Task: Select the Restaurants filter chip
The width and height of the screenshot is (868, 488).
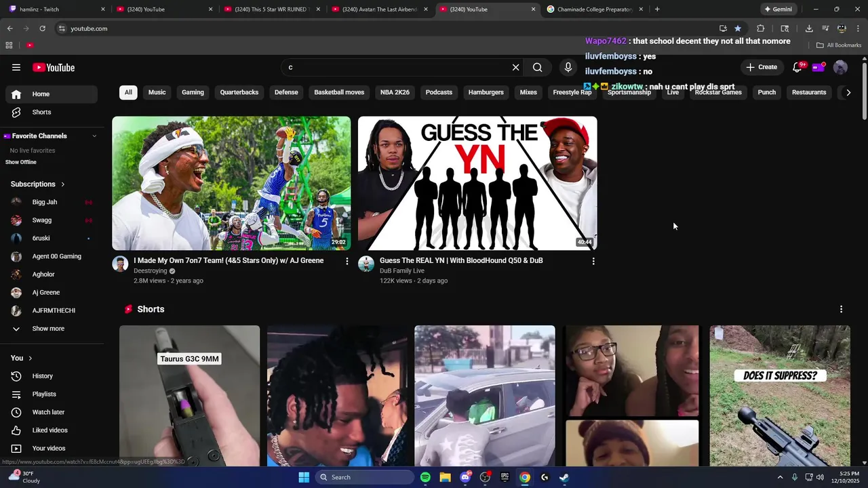Action: pyautogui.click(x=809, y=92)
